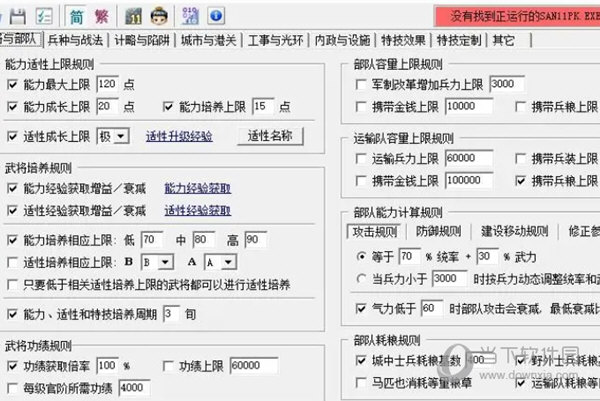Click the 低 limit field with 70
The image size is (600, 401).
(152, 240)
